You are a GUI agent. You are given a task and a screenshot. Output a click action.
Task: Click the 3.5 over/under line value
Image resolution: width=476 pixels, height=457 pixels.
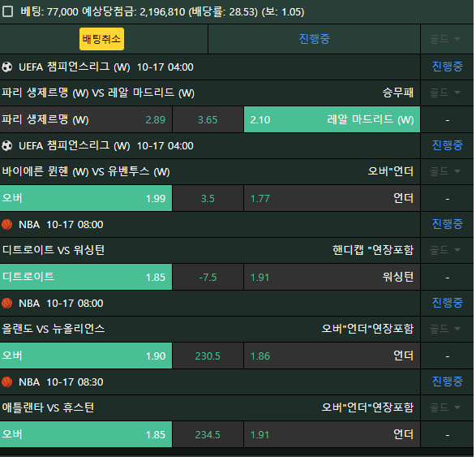point(208,198)
